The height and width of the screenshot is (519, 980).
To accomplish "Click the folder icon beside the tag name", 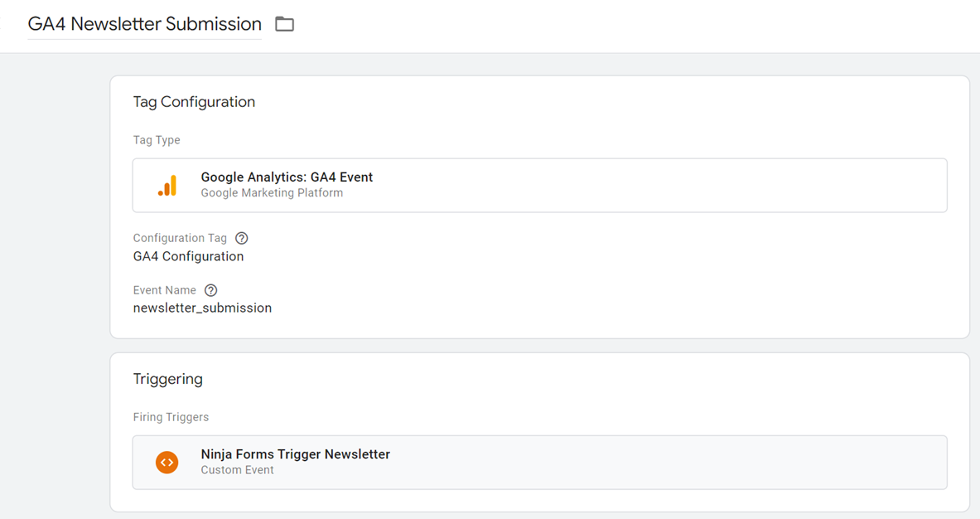I will (284, 24).
